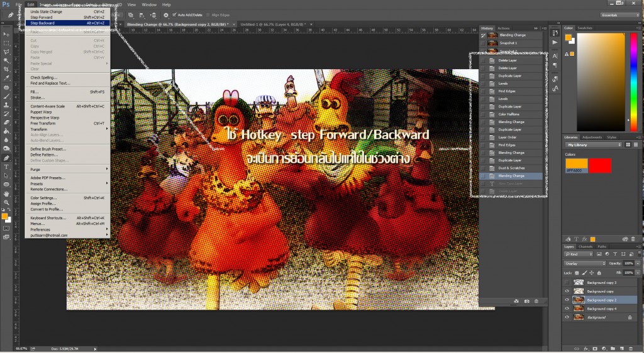Toggle Auto Add/Delete checkbox
The height and width of the screenshot is (353, 644).
(175, 14)
